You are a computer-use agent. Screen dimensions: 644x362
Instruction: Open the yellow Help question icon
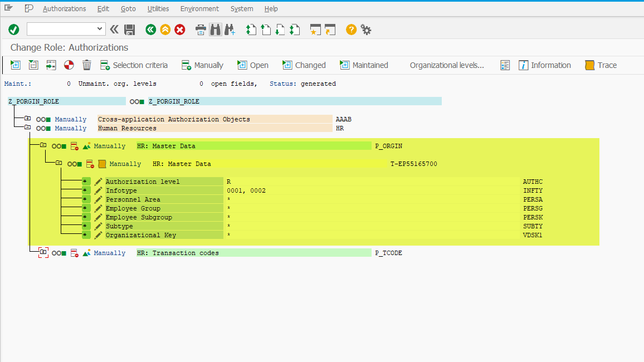tap(351, 30)
